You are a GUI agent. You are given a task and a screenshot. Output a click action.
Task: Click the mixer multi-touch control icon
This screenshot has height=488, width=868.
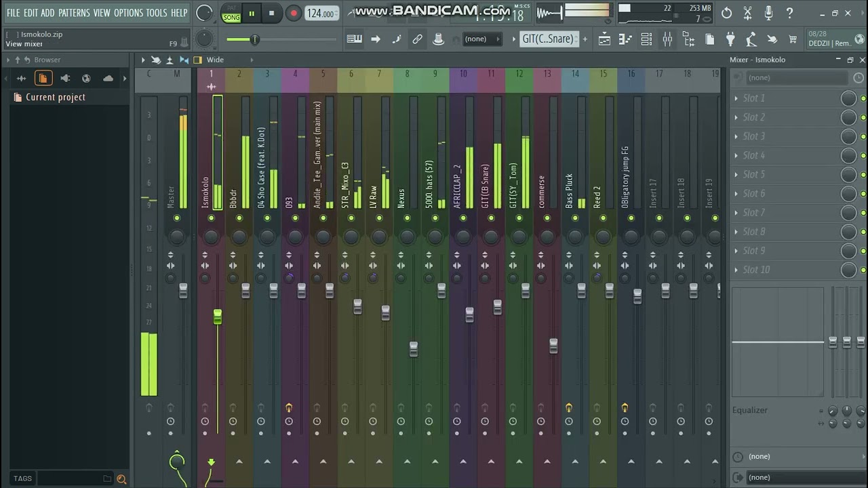pos(156,60)
